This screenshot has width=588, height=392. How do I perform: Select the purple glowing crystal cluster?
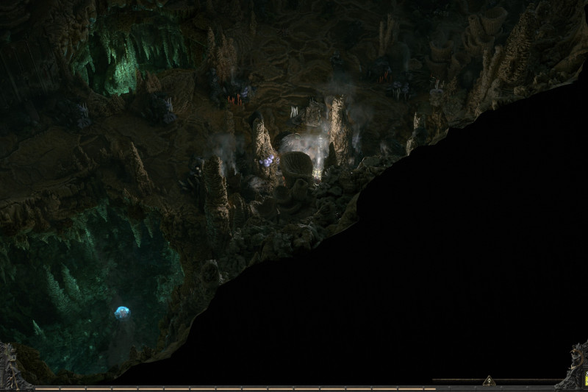269,160
